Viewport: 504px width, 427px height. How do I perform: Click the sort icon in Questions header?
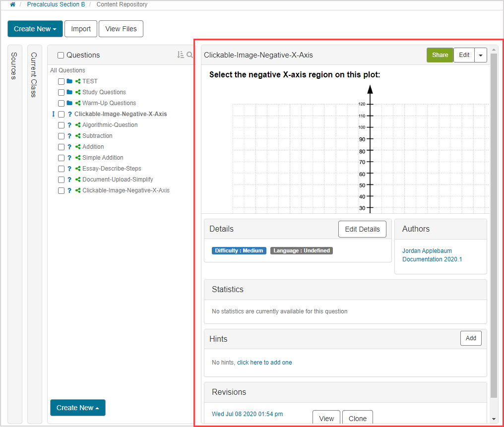click(181, 55)
